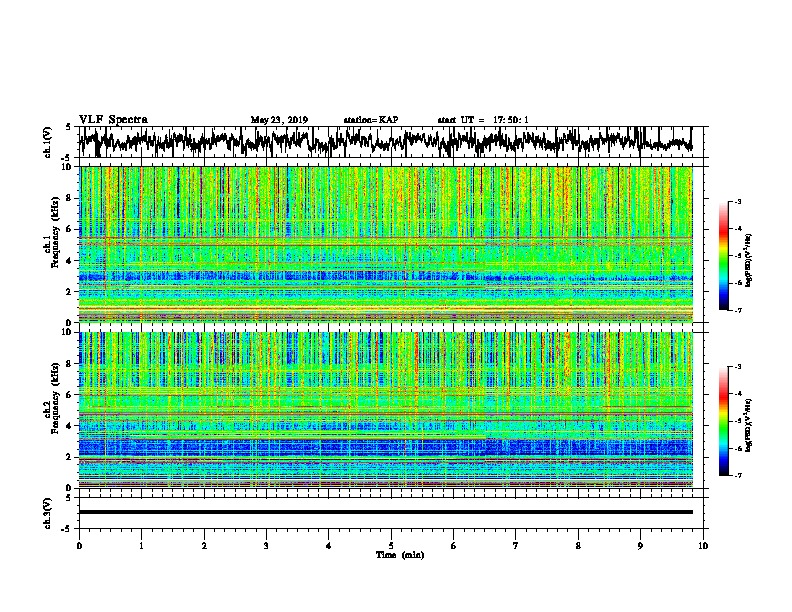The height and width of the screenshot is (612, 792).
Task: Click the -3 value on upper colorbar
Action: pos(738,202)
